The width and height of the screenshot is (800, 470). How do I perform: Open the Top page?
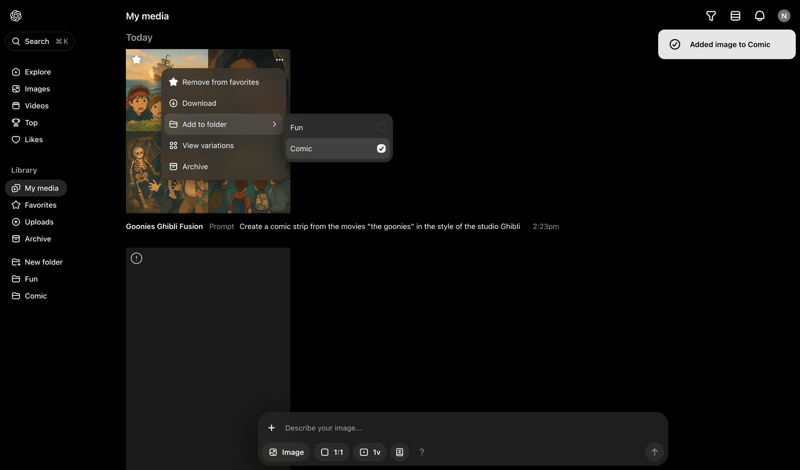[24, 122]
